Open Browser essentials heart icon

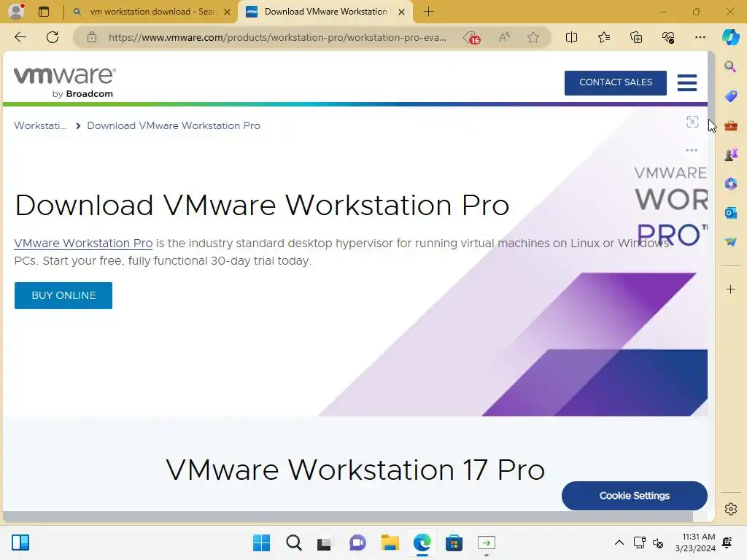tap(668, 37)
